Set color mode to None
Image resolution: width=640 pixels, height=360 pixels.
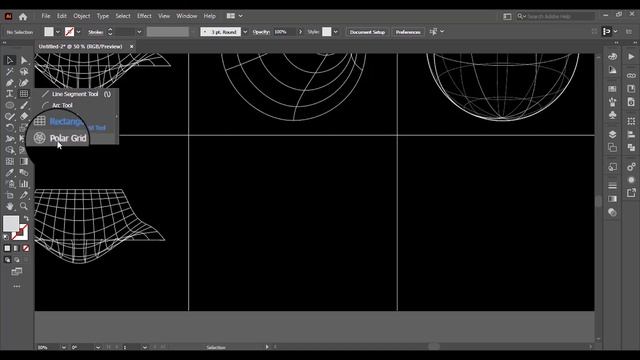point(26,248)
